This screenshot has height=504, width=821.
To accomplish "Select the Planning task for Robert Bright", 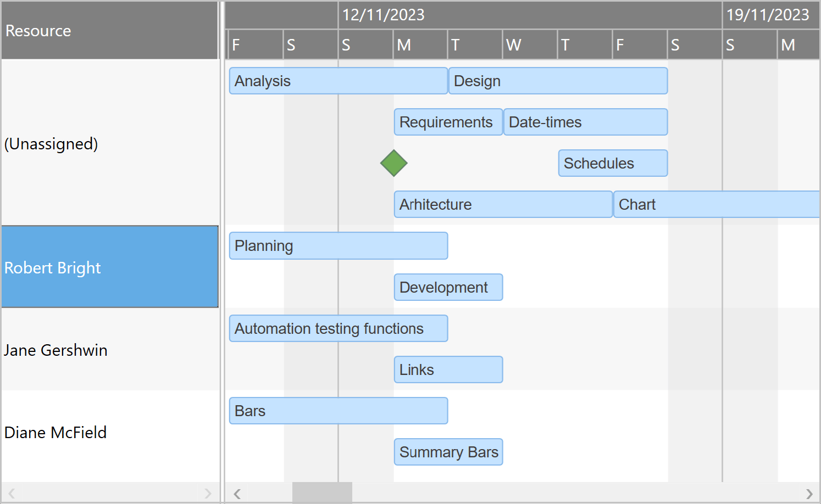I will (338, 245).
